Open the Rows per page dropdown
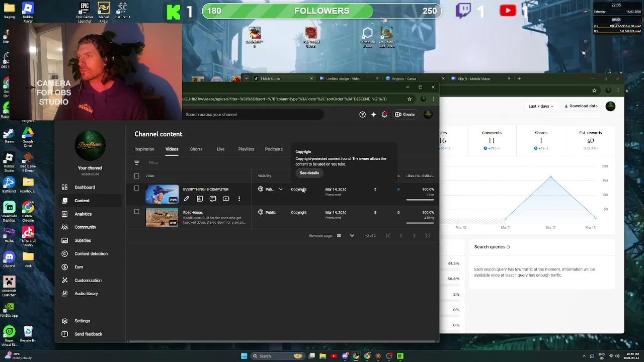Screen dimensions: 644x362 pos(346,236)
